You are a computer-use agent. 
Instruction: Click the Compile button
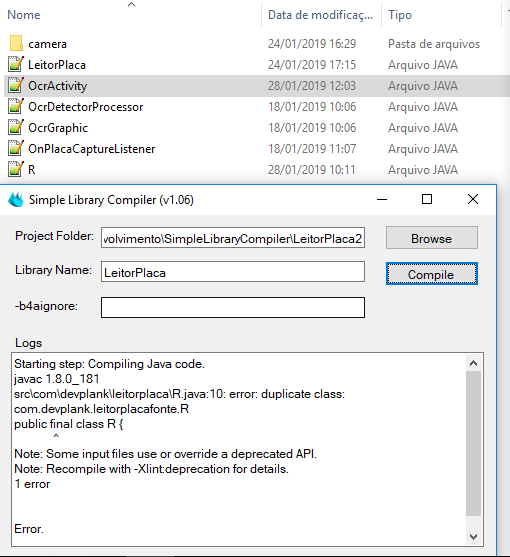coord(432,274)
